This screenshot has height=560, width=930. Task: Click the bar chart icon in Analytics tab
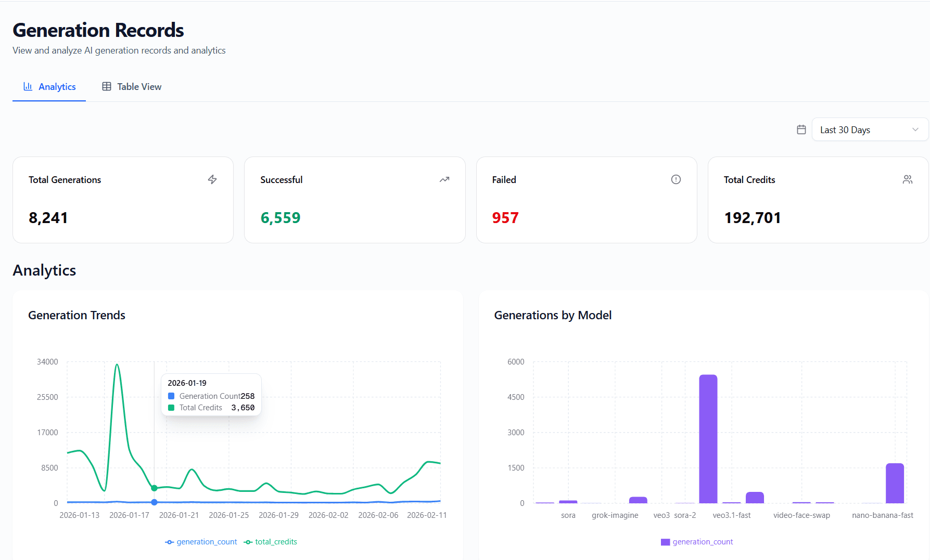click(28, 86)
